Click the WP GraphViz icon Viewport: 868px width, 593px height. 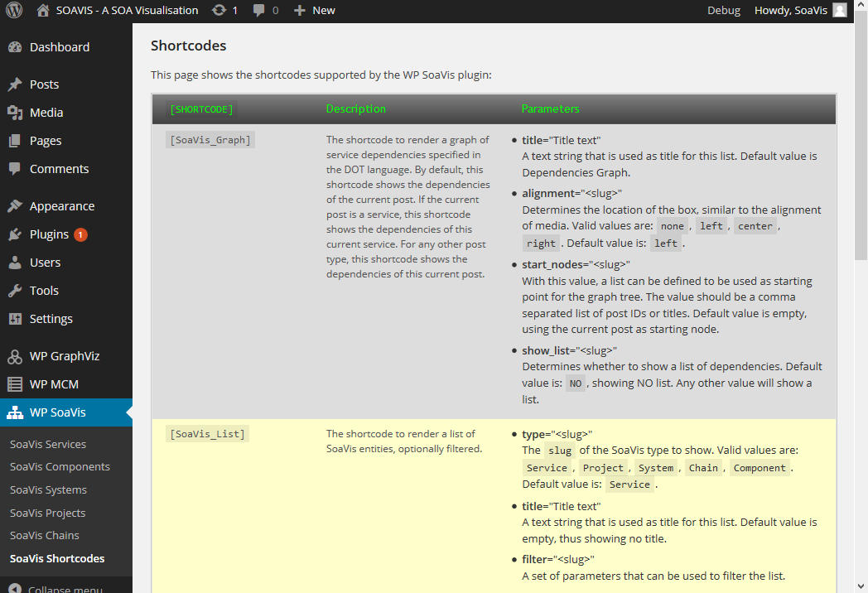coord(15,357)
